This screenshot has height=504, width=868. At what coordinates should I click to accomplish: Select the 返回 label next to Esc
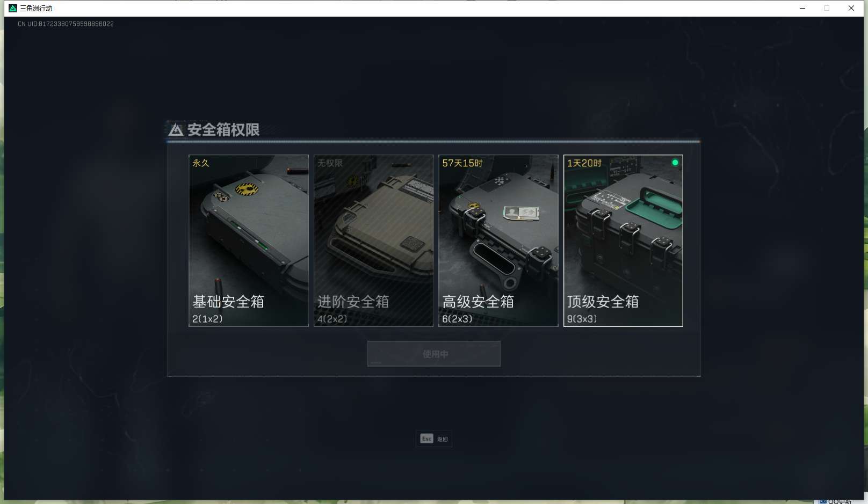(443, 439)
